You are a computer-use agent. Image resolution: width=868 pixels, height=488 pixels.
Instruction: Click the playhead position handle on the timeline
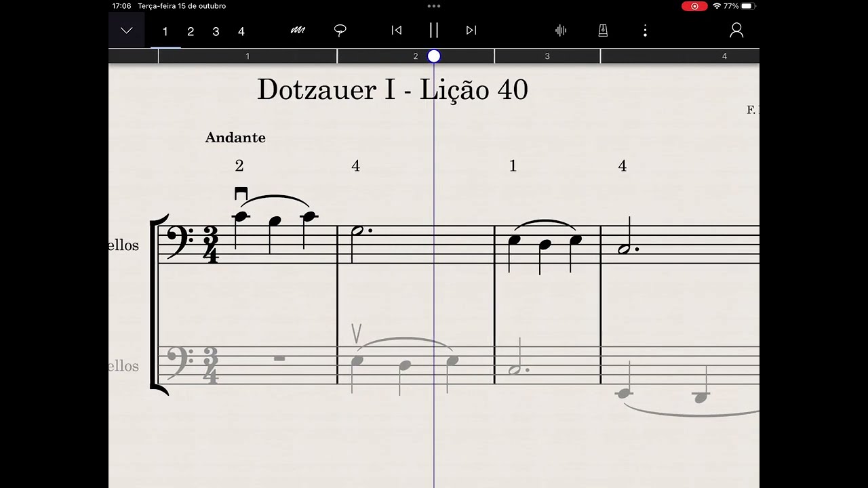click(x=434, y=56)
